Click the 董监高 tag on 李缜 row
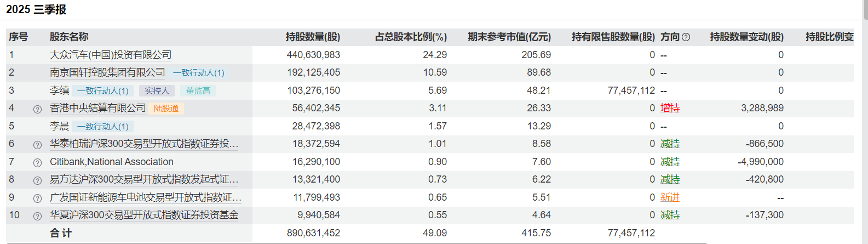This screenshot has height=244, width=868. (198, 91)
